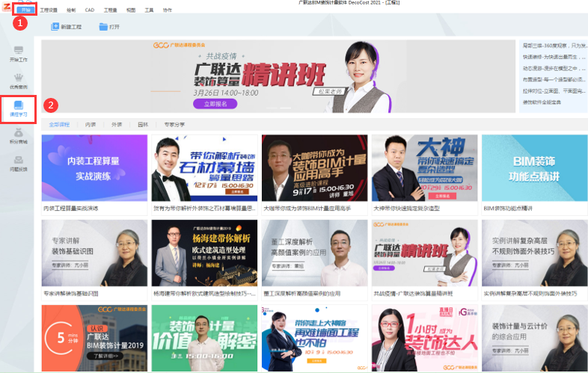Open the 内装工程算量实战演练 course

pos(94,175)
